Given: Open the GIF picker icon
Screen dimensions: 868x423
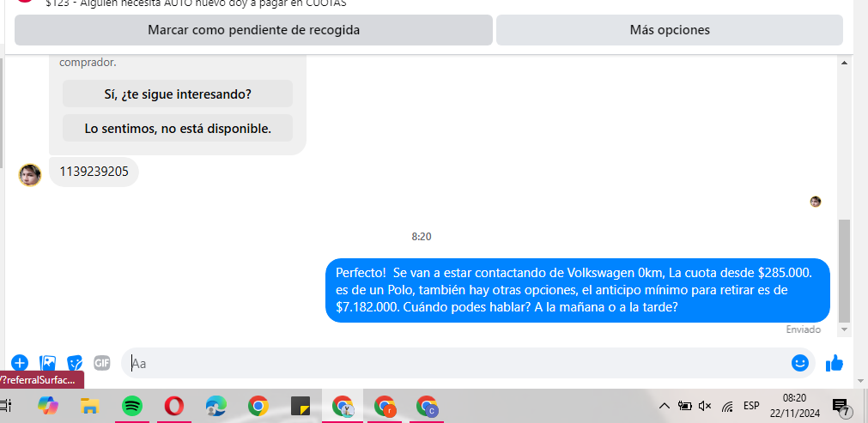Looking at the screenshot, I should [102, 363].
